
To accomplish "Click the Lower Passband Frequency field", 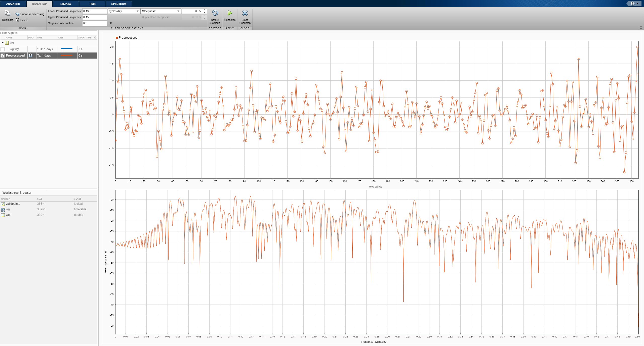I will (x=95, y=11).
